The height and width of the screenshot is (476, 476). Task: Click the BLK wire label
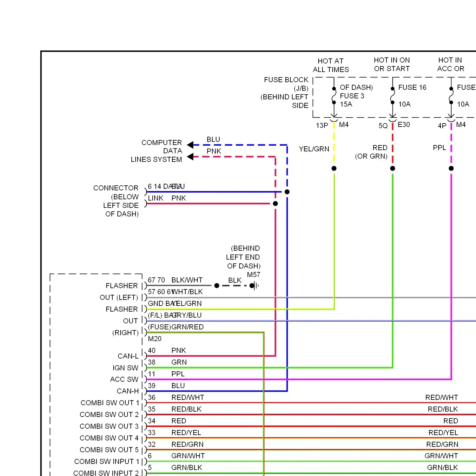coord(235,281)
